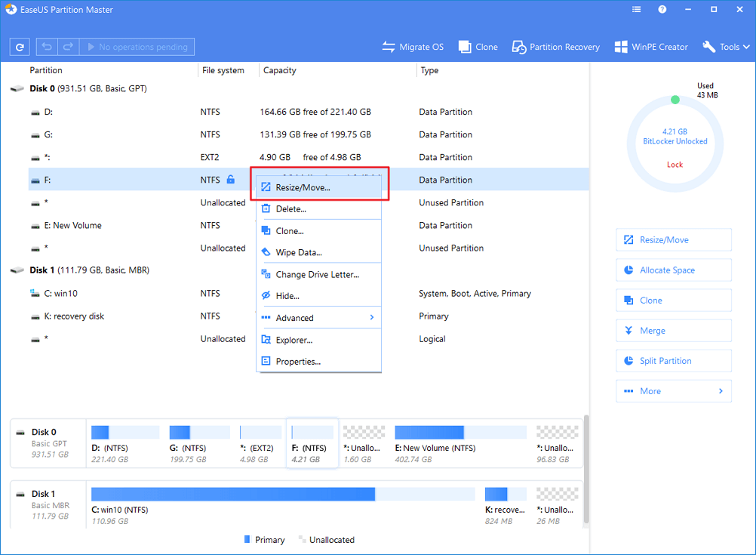The width and height of the screenshot is (756, 555).
Task: Click the Redo arrow icon
Action: click(68, 47)
